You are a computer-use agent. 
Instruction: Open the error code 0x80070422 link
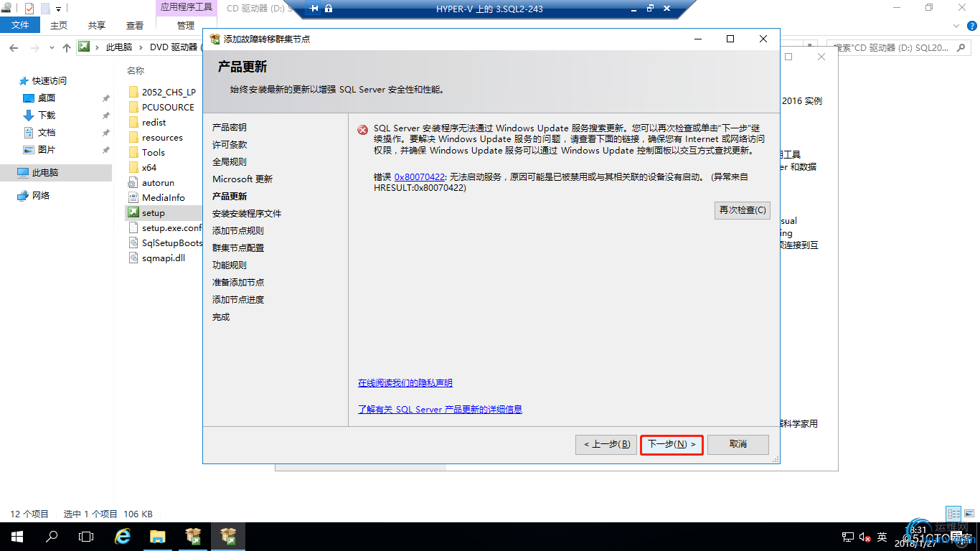pyautogui.click(x=420, y=176)
